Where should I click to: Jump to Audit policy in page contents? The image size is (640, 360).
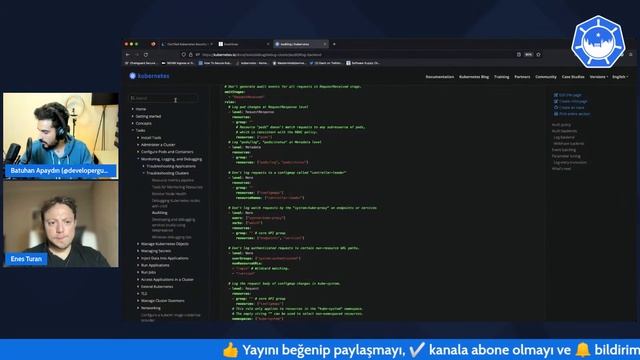click(561, 125)
